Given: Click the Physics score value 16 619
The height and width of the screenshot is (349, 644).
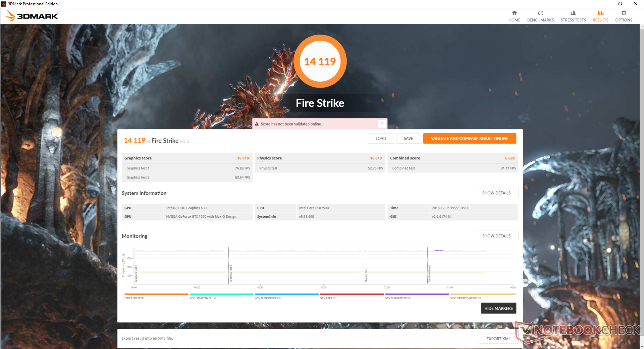Looking at the screenshot, I should click(376, 158).
